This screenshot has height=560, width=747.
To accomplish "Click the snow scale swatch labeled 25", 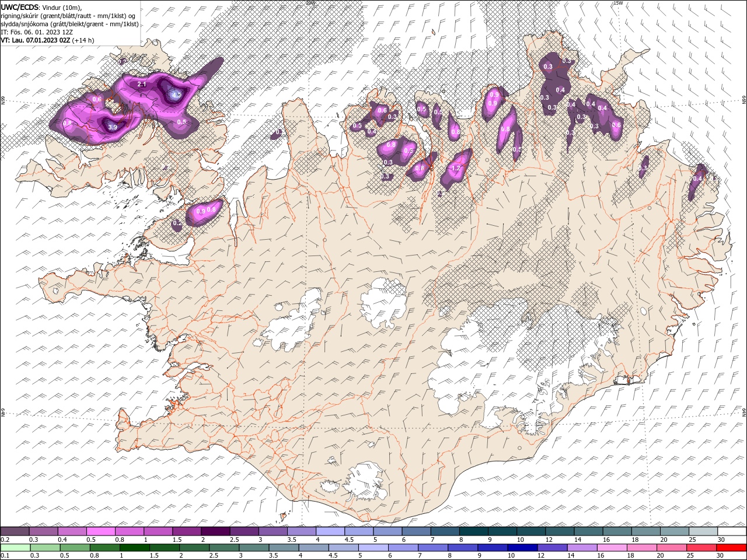I will (703, 531).
